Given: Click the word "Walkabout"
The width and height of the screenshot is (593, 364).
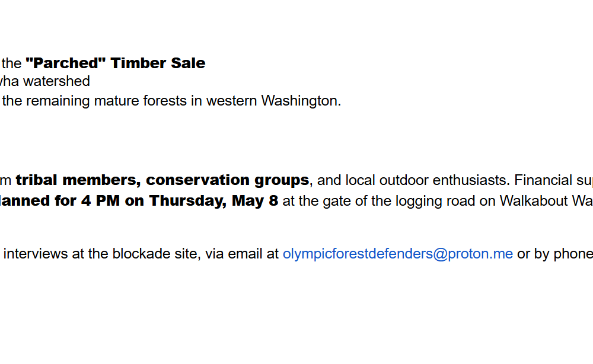Looking at the screenshot, I should point(533,201).
